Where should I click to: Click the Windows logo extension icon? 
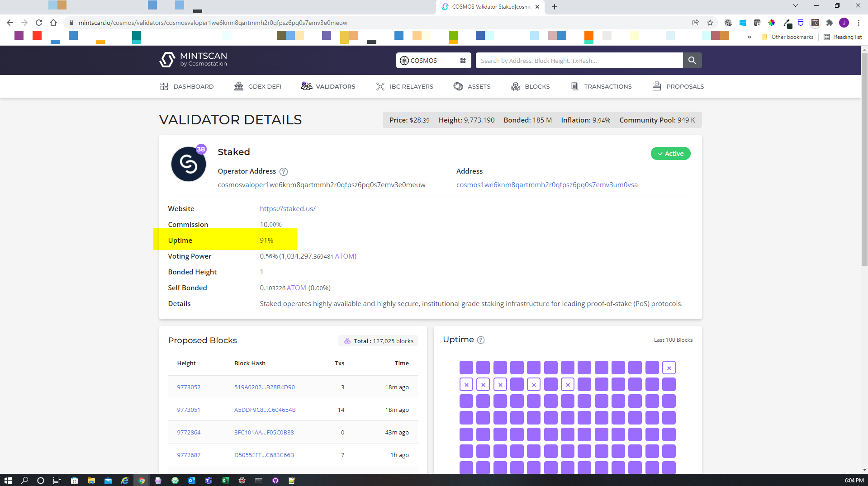(x=742, y=23)
